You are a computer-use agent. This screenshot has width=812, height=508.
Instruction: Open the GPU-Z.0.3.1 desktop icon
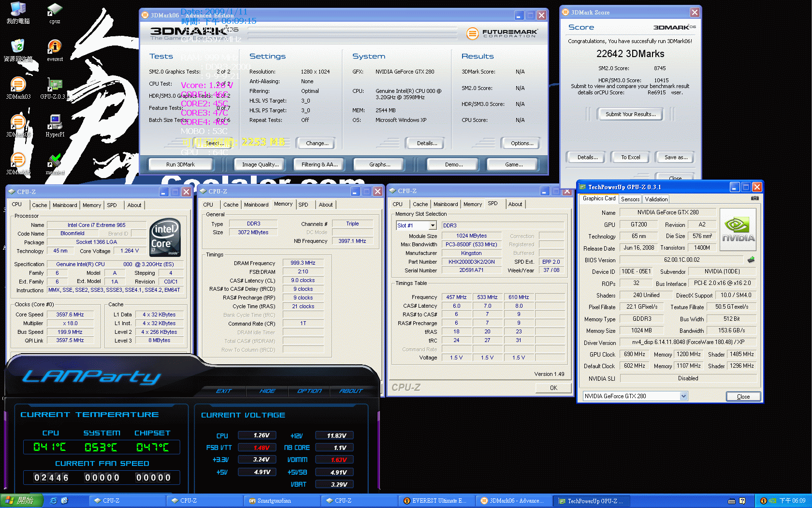(x=55, y=88)
